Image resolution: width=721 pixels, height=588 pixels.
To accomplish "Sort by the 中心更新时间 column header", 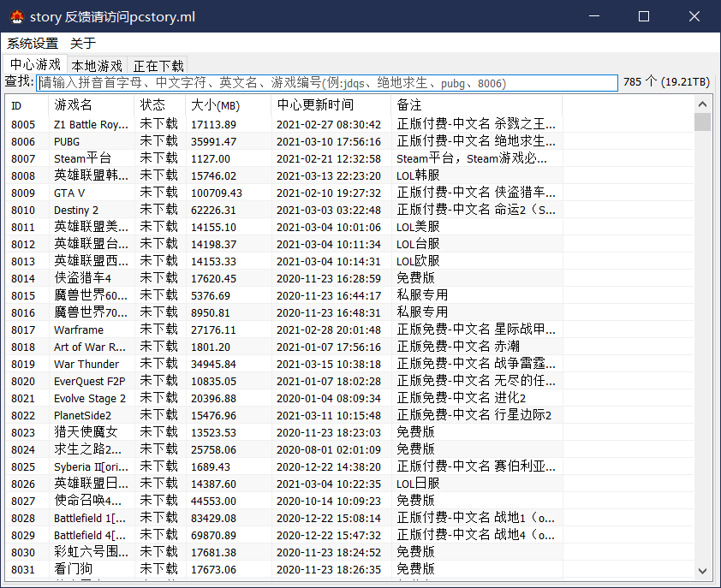I will click(331, 105).
